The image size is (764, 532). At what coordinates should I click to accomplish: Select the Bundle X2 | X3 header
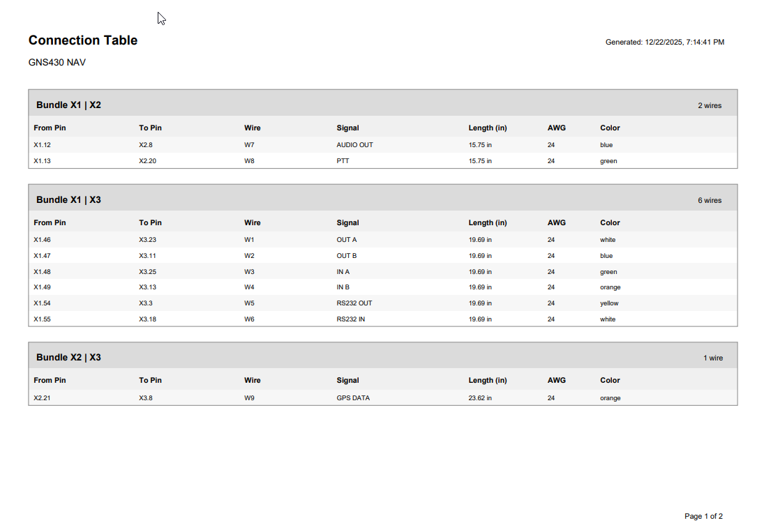(x=68, y=357)
